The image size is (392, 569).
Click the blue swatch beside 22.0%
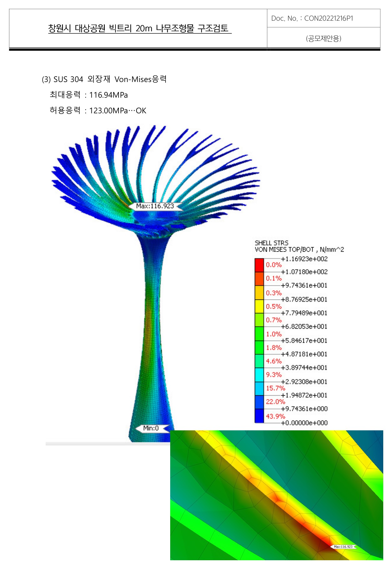click(259, 402)
